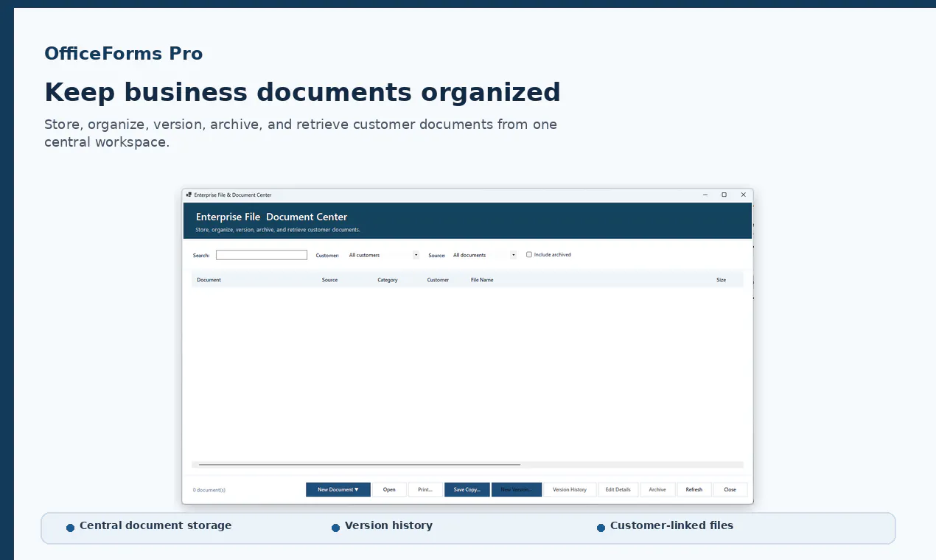The height and width of the screenshot is (560, 936).
Task: Open the New Document dropdown button
Action: [x=338, y=489]
